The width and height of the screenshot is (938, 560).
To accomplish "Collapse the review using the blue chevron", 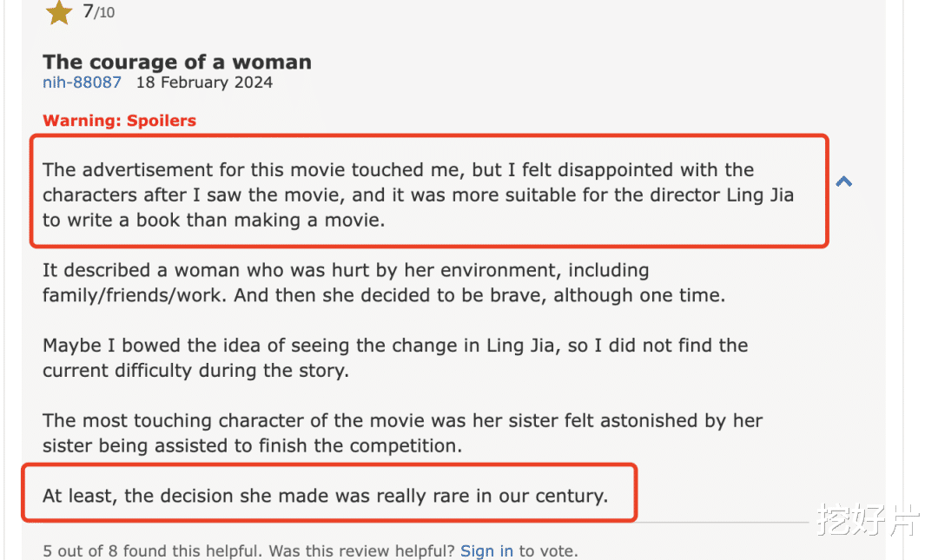I will [843, 181].
